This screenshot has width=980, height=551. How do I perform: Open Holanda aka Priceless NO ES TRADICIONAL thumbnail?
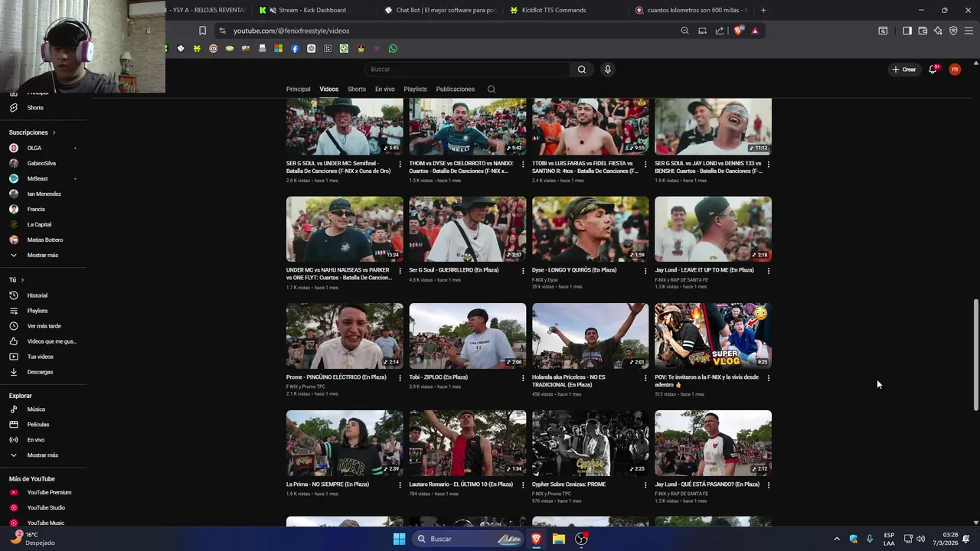(590, 336)
